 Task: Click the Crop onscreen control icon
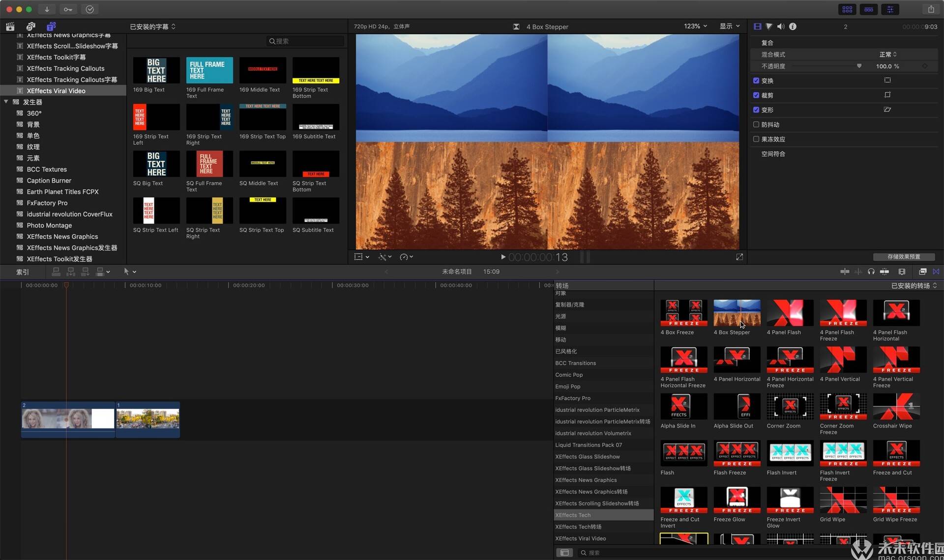[887, 95]
